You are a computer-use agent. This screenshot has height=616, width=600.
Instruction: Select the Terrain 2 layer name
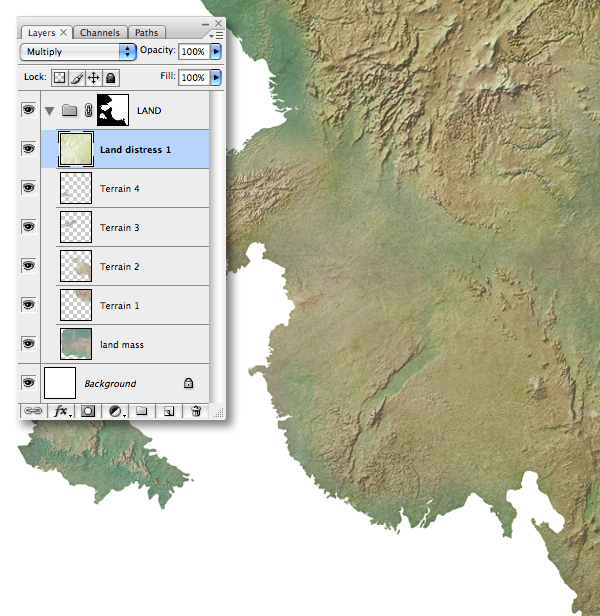coord(119,266)
